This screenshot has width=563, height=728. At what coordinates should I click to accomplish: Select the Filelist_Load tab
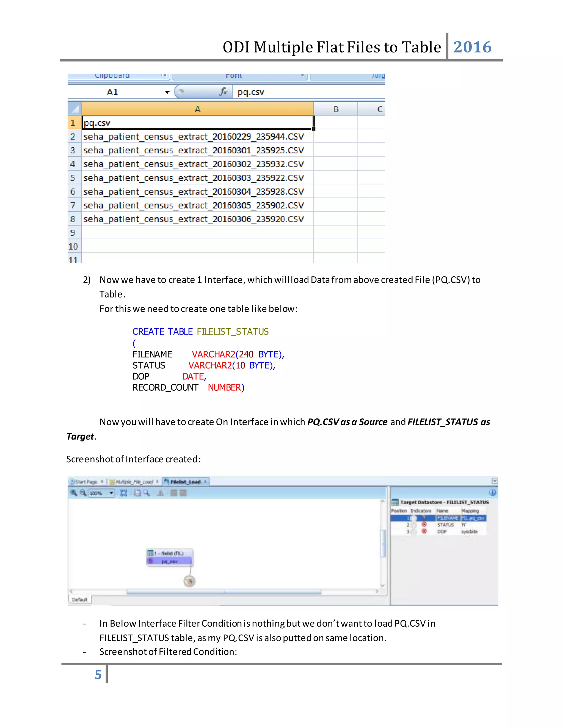186,482
